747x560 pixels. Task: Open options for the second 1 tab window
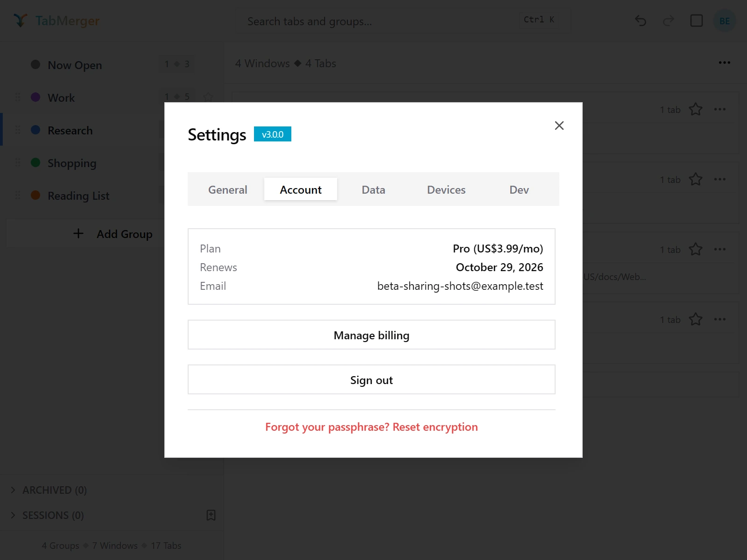coord(720,179)
